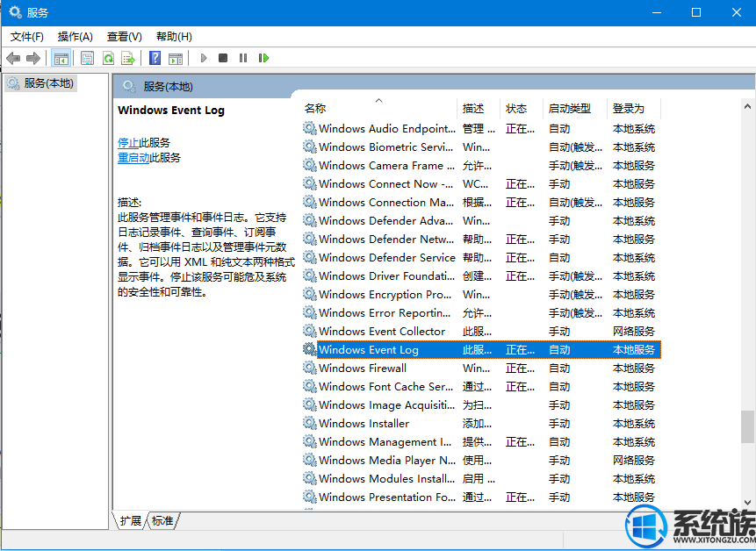Viewport: 756px width, 551px height.
Task: Restart service using the restart toolbar icon
Action: pyautogui.click(x=263, y=58)
